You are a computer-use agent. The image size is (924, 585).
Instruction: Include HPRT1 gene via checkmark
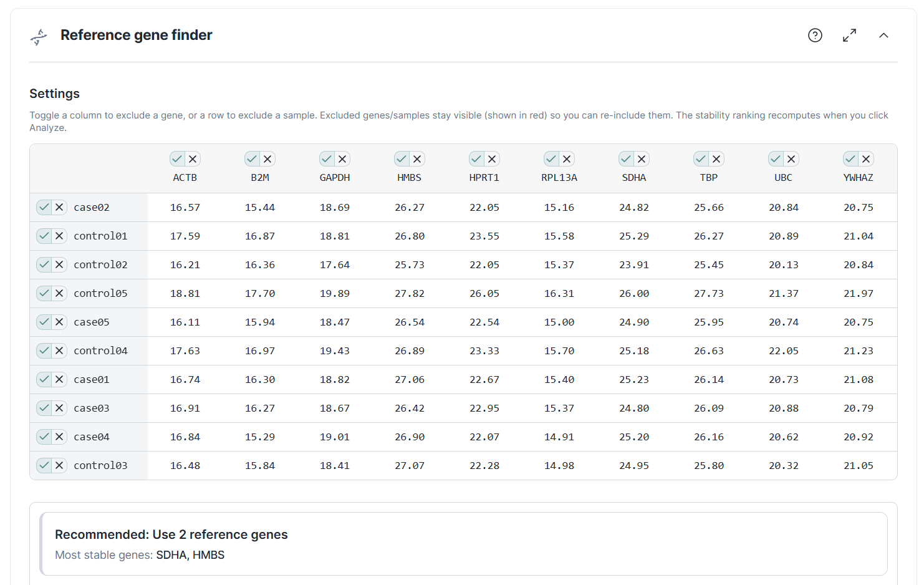477,159
